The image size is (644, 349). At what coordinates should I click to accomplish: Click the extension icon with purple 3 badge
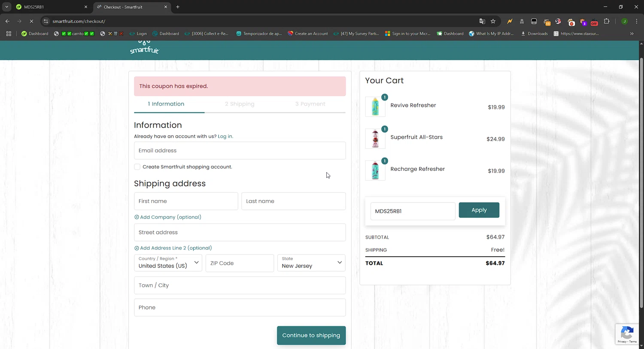pyautogui.click(x=583, y=21)
